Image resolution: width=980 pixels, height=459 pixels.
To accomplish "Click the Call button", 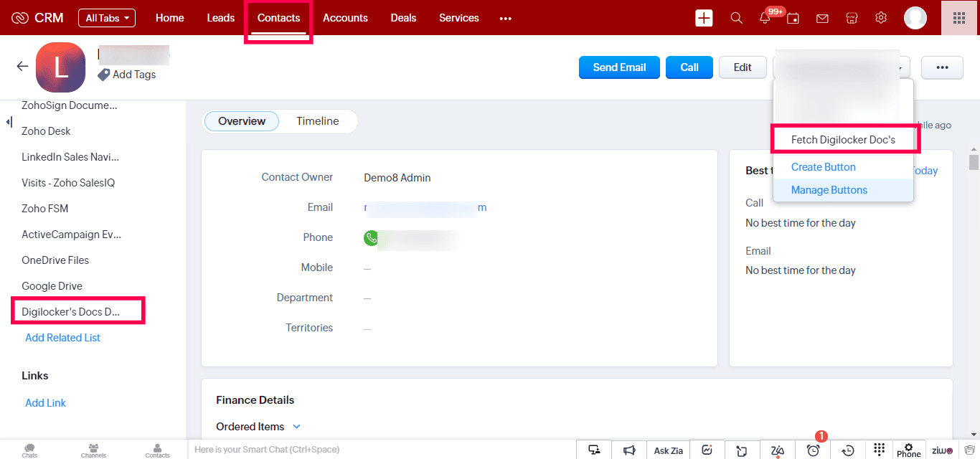I will [x=689, y=67].
